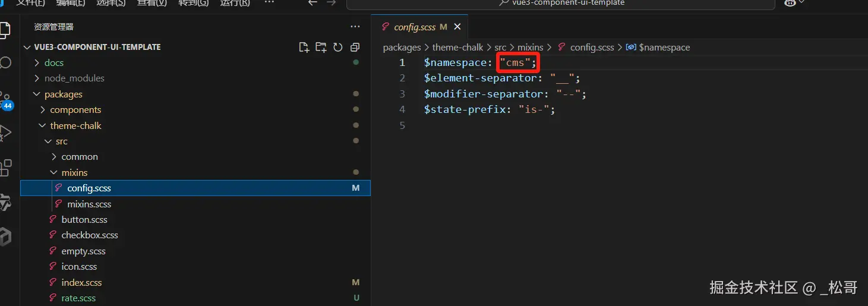Screen dimensions: 868x306
Task: Open the explorer panel more actions menu
Action: point(355,27)
